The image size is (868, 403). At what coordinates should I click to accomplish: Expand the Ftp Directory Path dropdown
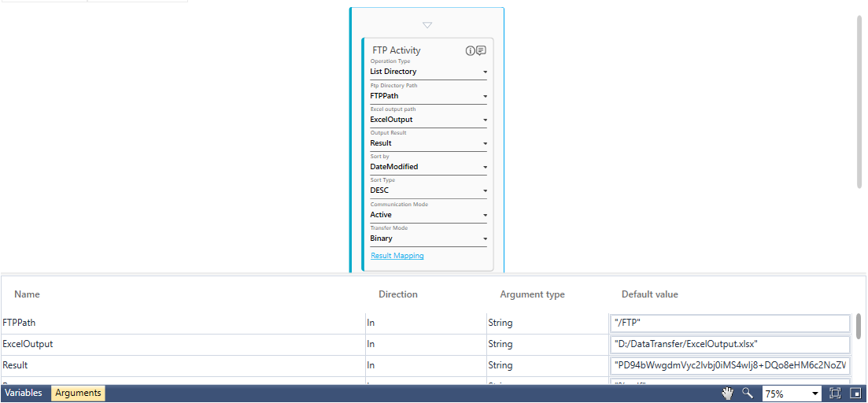485,96
